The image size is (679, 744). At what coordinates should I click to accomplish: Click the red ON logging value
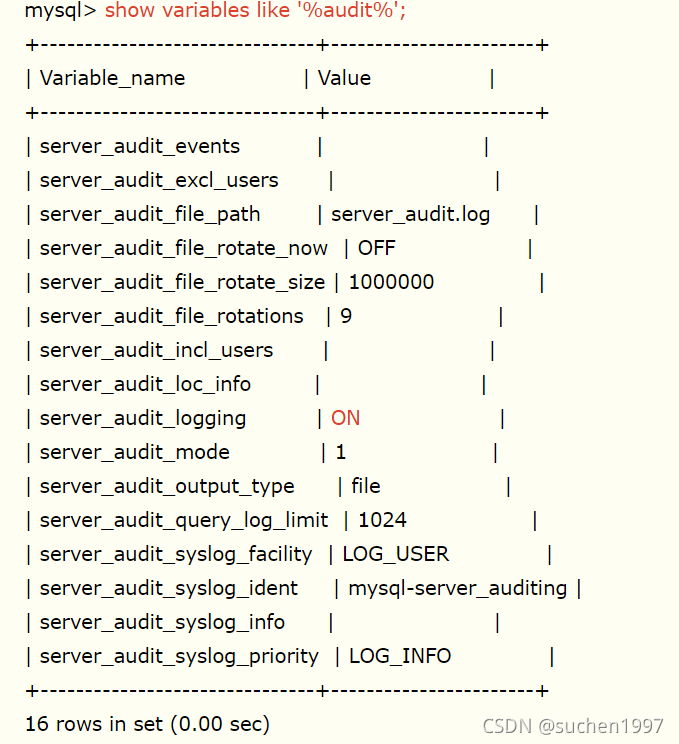[345, 418]
